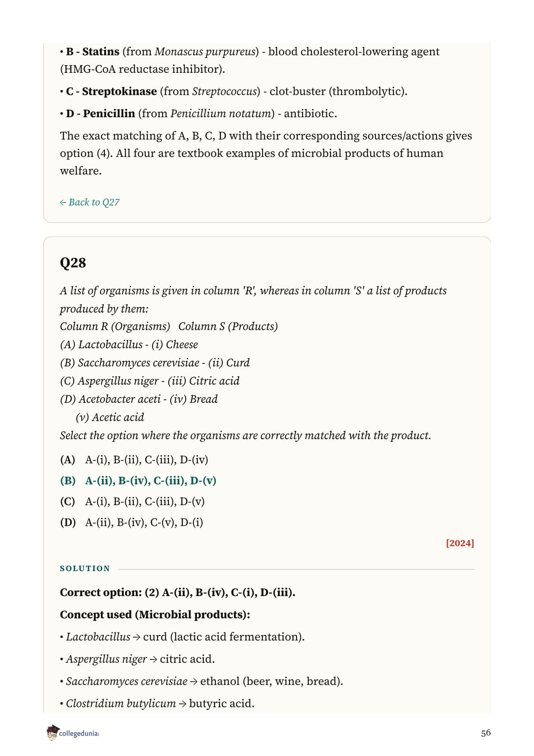Select highlighted option (B) A-(ii), B-(iv)

click(138, 481)
